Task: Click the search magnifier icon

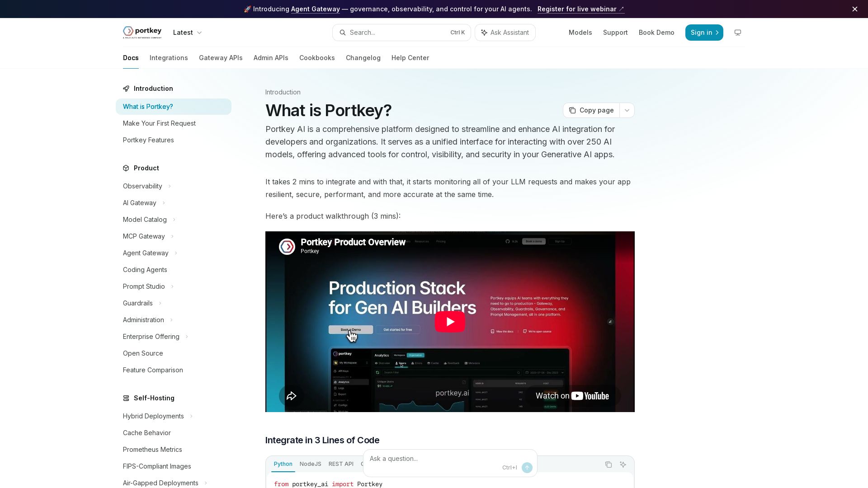Action: 343,33
